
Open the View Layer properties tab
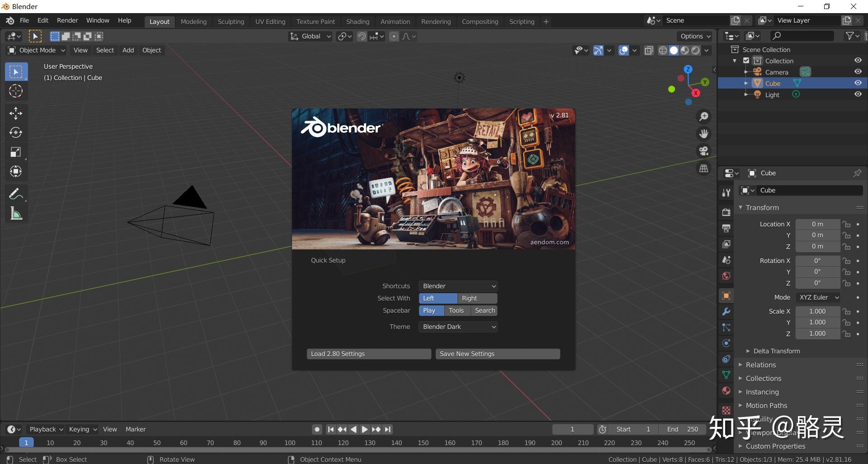pos(726,244)
